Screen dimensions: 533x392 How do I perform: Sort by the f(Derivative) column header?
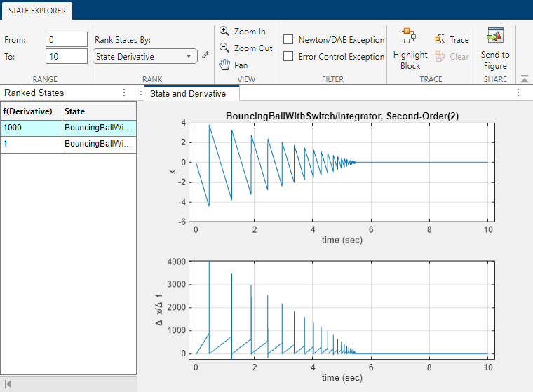pyautogui.click(x=31, y=111)
